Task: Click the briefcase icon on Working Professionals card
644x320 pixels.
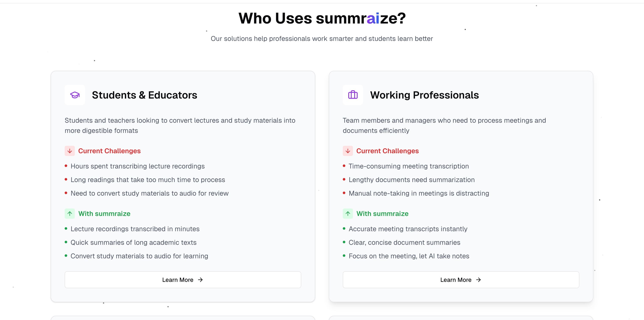Action: [x=353, y=95]
